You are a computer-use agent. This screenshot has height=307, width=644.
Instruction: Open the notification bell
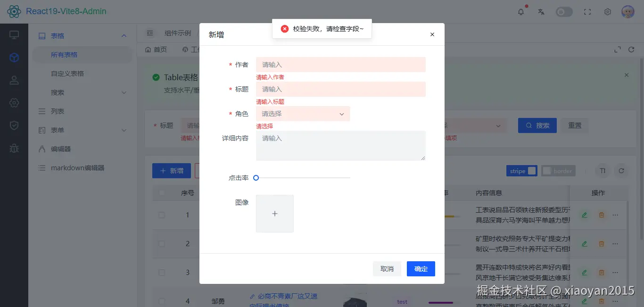521,12
